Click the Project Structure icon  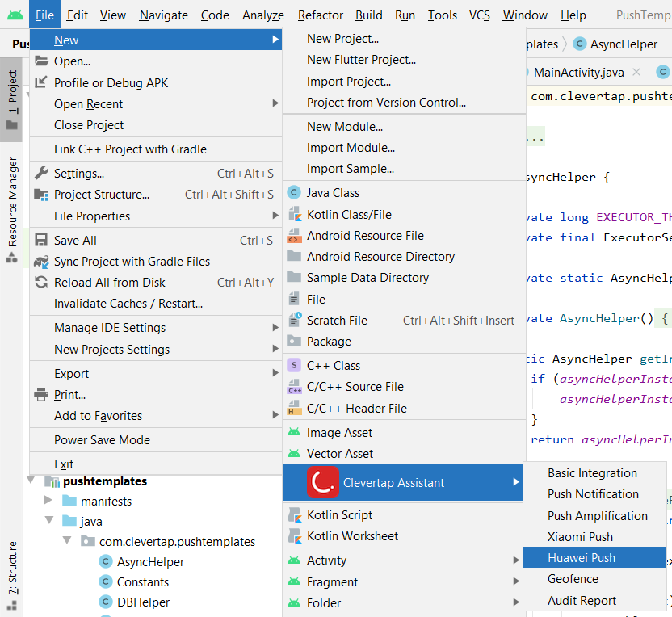point(41,195)
